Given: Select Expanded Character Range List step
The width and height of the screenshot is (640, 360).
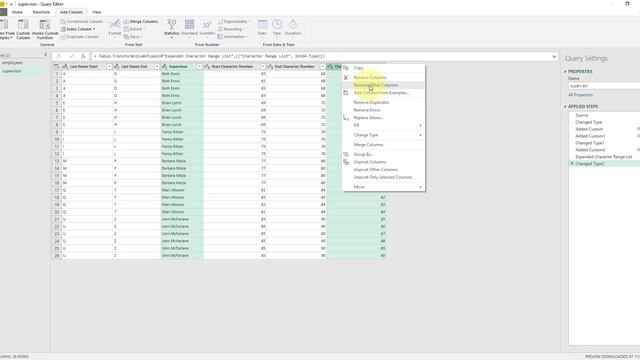Looking at the screenshot, I should [604, 157].
